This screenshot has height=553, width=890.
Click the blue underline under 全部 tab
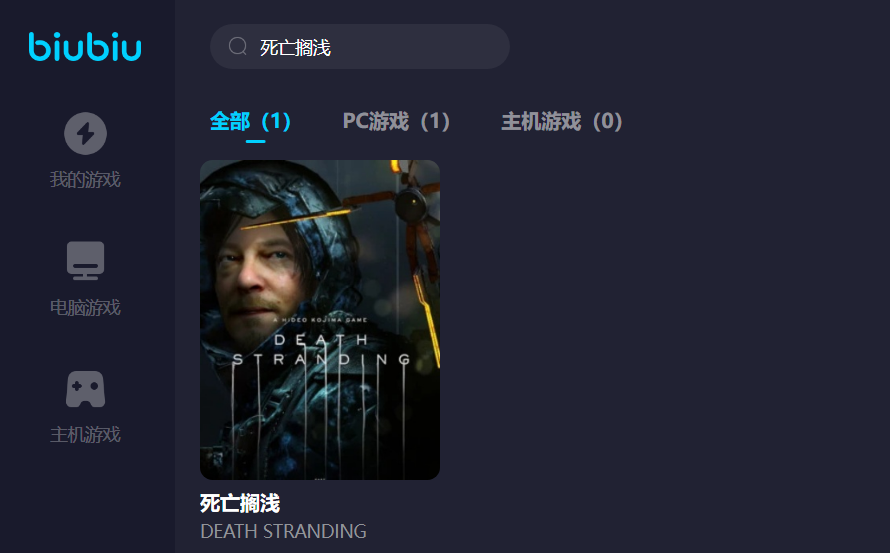click(255, 141)
